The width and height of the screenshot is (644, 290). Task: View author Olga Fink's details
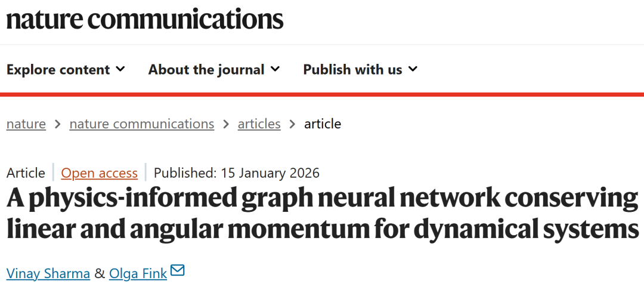[x=138, y=273]
